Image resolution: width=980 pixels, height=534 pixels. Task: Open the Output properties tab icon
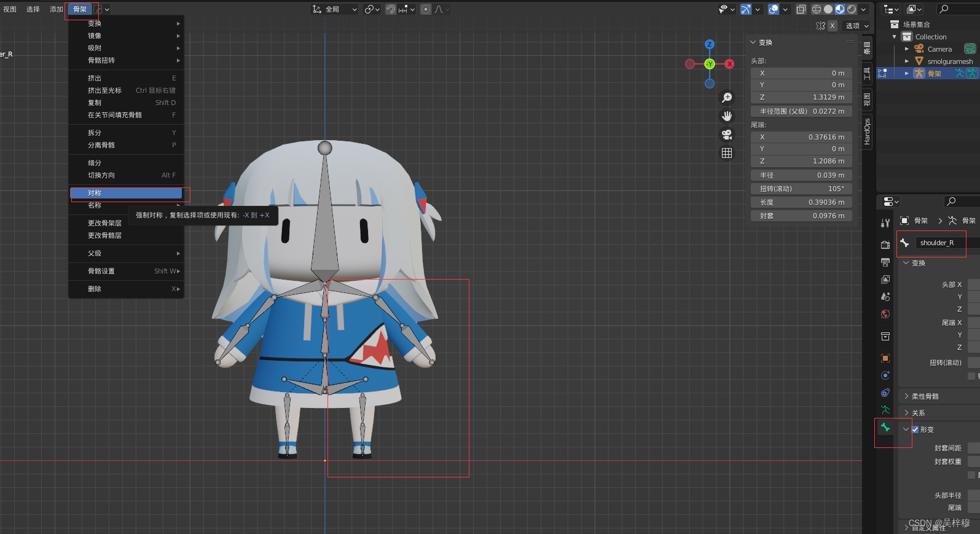(x=885, y=262)
